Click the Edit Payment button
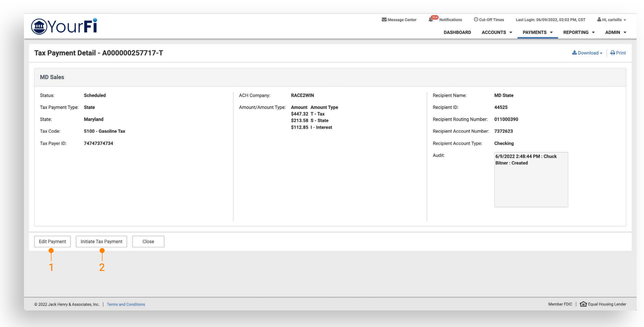The image size is (644, 327). click(x=52, y=242)
